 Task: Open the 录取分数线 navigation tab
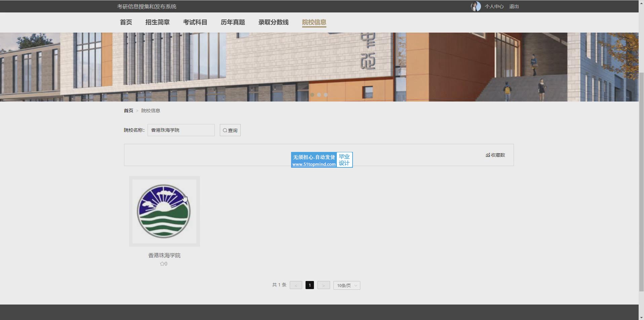tap(273, 22)
